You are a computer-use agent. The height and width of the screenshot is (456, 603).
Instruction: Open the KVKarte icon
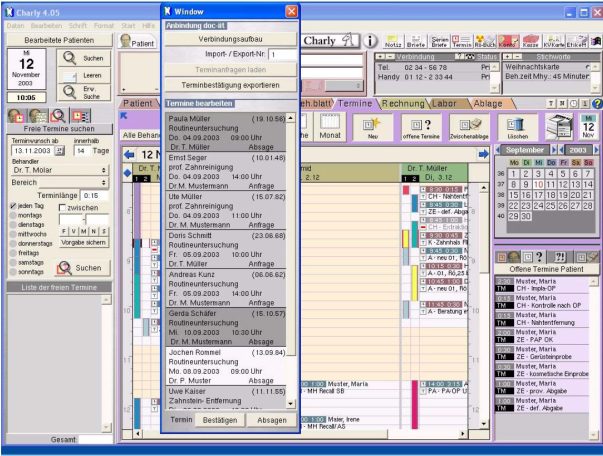[553, 41]
